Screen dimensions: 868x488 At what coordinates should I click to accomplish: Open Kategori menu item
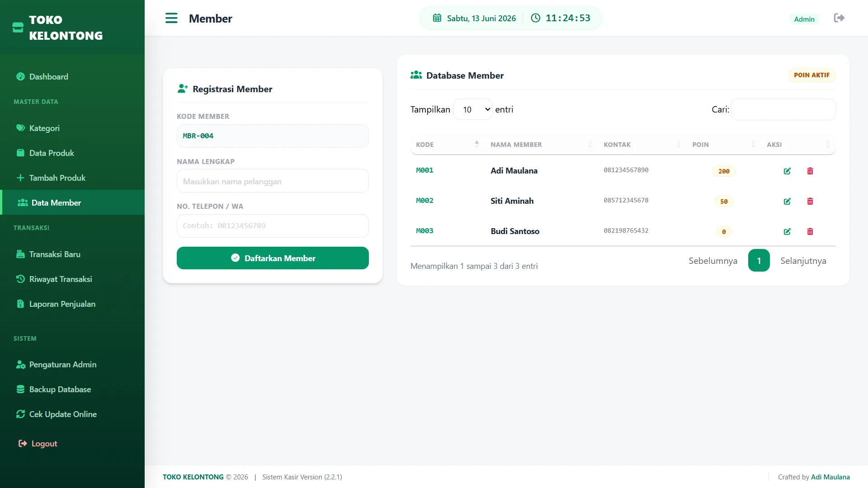pyautogui.click(x=72, y=128)
